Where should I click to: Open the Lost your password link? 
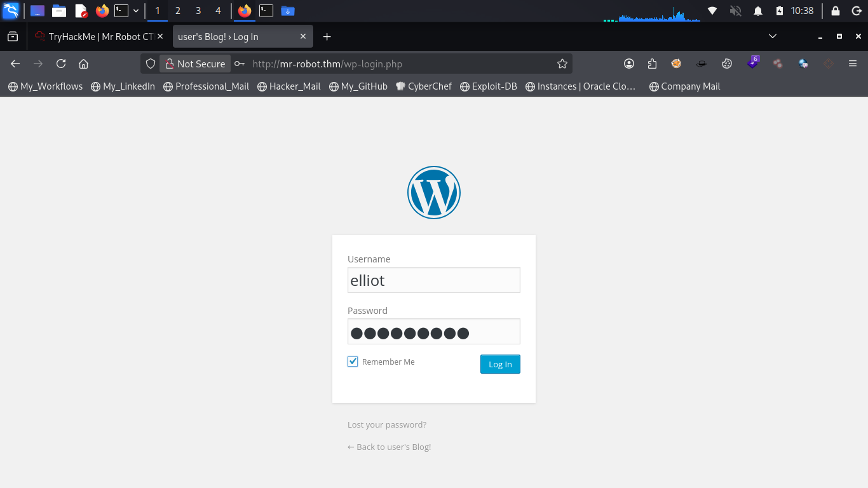pos(387,424)
